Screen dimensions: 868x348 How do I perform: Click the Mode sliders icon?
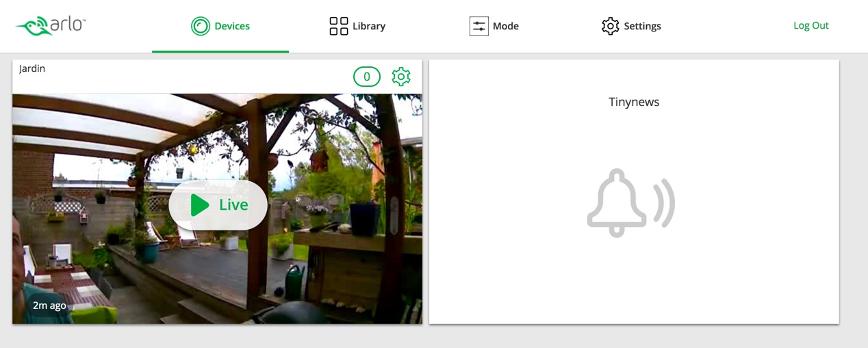[478, 26]
